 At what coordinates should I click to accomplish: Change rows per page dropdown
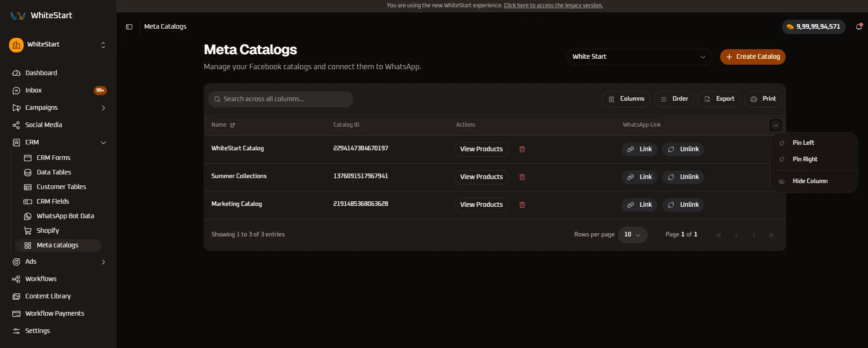pos(632,235)
